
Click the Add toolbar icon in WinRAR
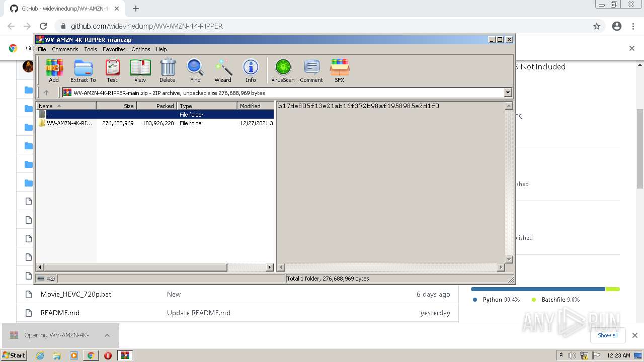click(54, 70)
